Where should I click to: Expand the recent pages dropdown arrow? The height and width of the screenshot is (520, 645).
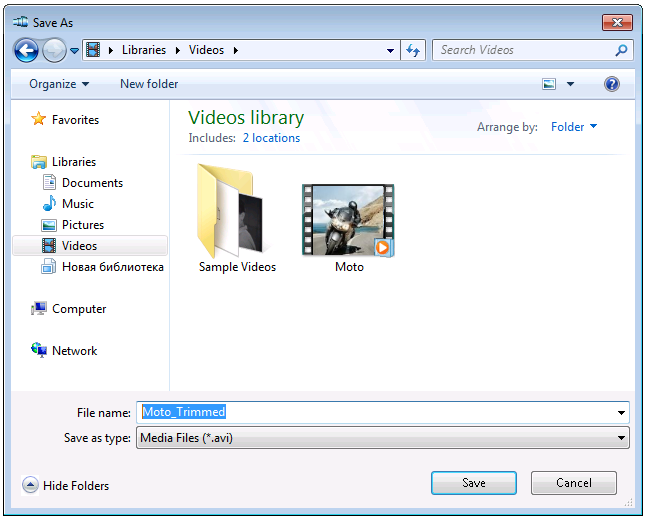pos(74,51)
